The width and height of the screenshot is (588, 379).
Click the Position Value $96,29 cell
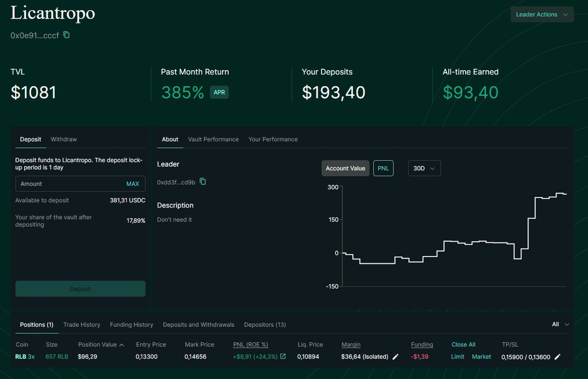coord(87,356)
